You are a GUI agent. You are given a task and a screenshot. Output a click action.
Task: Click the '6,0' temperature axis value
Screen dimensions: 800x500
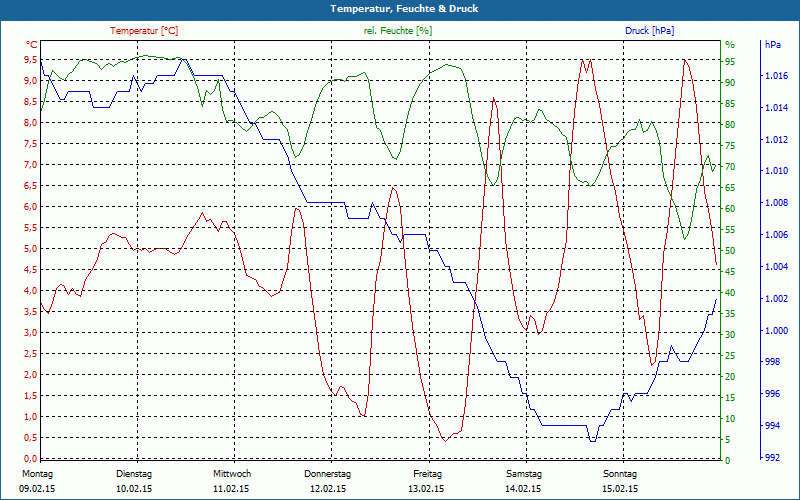tap(31, 207)
